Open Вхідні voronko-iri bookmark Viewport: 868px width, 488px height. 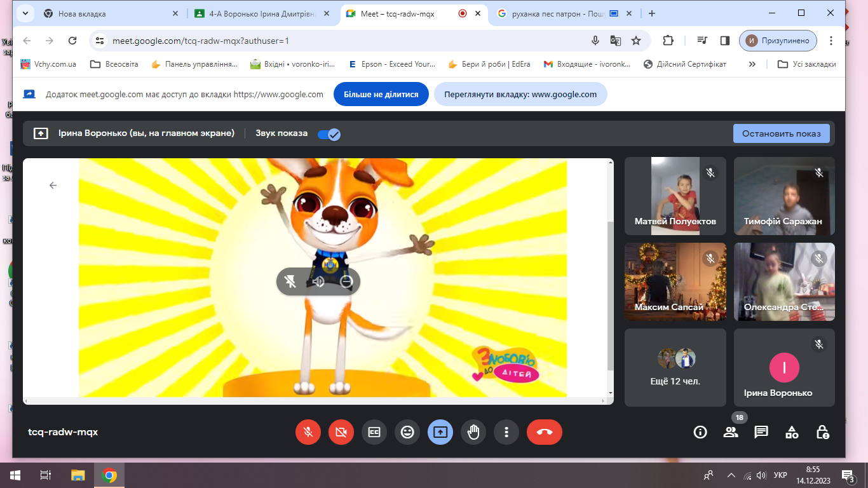(294, 64)
